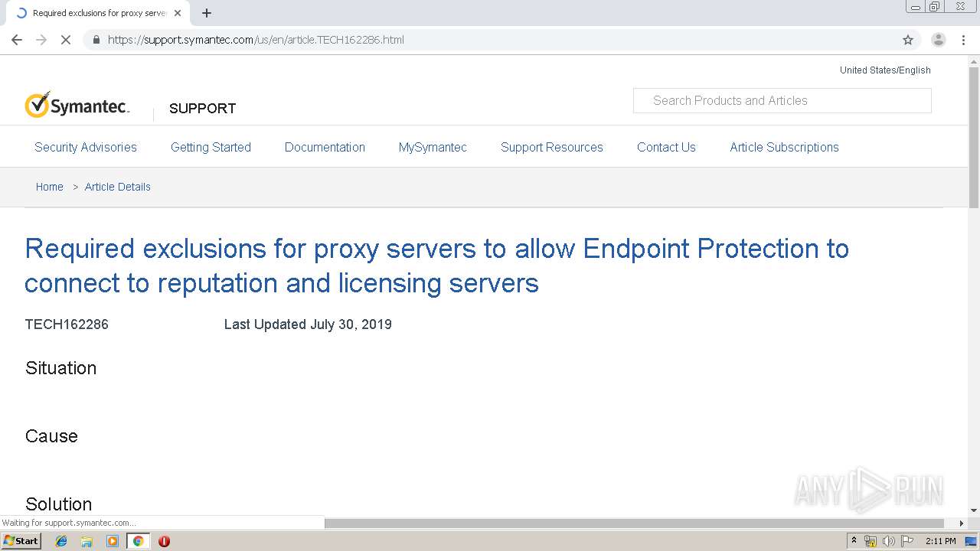
Task: Show hidden system tray icons
Action: (854, 541)
